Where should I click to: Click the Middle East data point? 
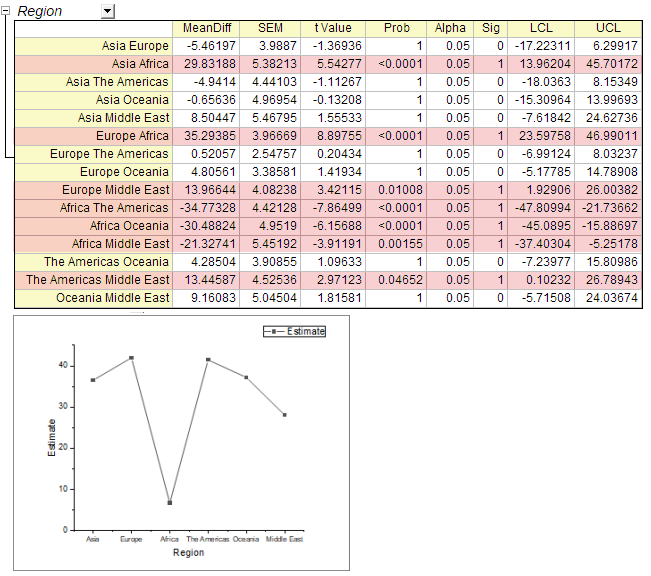284,415
